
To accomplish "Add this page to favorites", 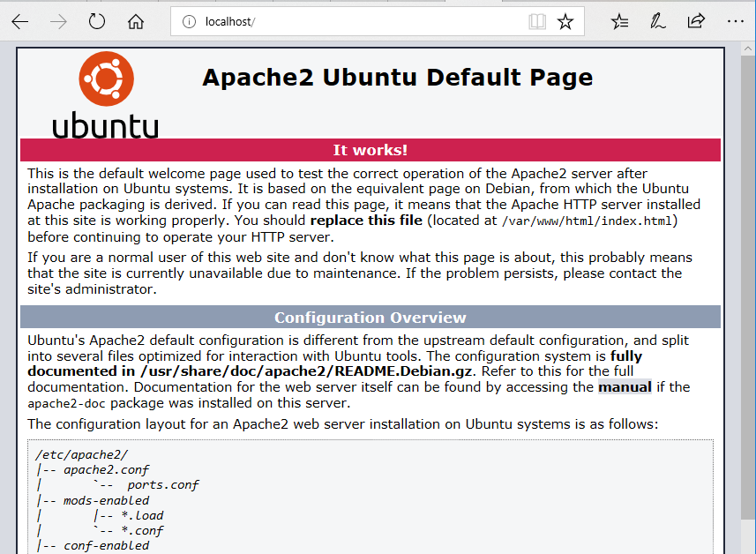I will [x=565, y=22].
